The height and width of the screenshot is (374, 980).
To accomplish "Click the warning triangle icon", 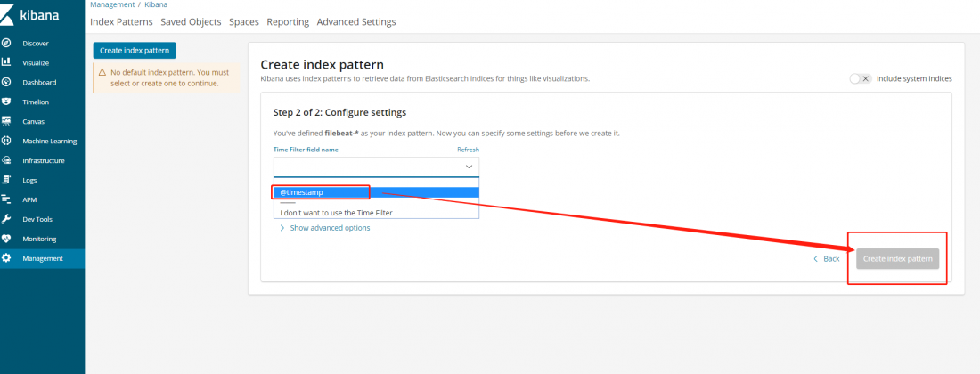I will (102, 72).
